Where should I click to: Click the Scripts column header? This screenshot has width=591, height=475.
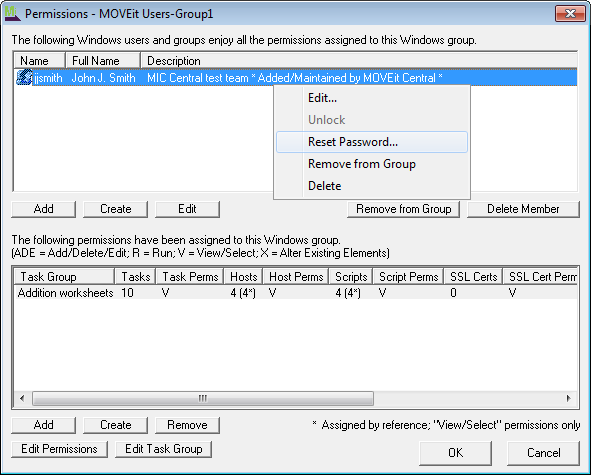click(351, 277)
